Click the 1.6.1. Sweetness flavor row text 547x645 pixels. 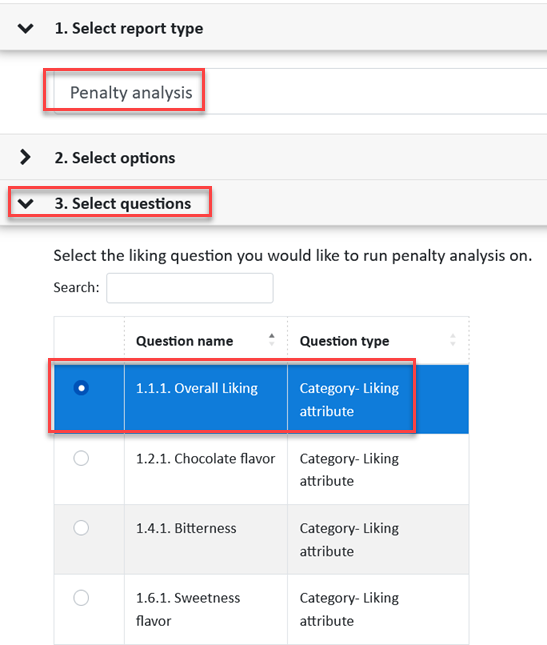point(188,609)
